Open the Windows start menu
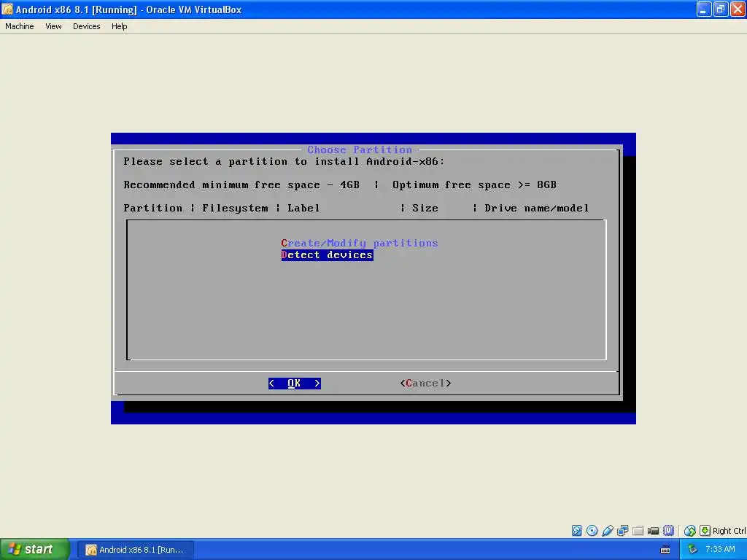The width and height of the screenshot is (747, 560). 34,550
